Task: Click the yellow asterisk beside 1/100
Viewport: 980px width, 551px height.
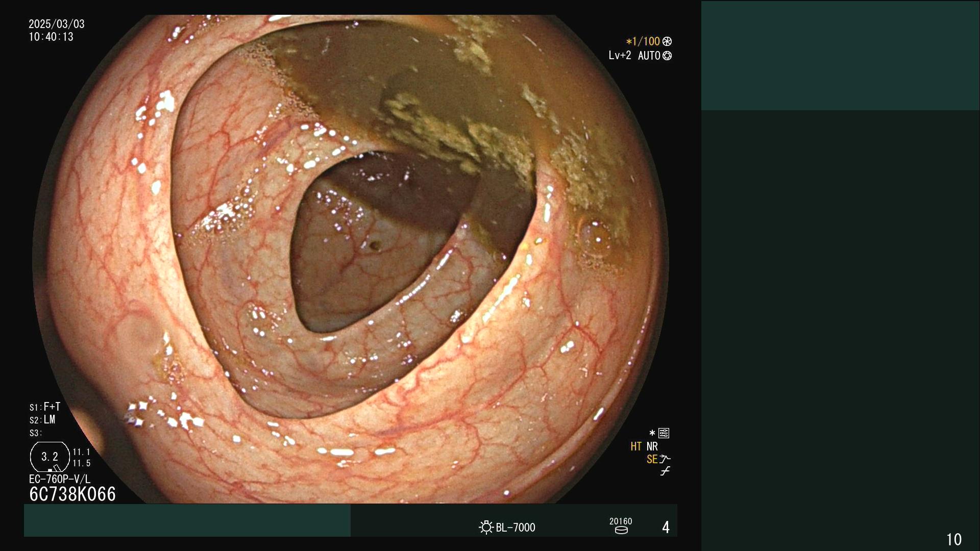Action: click(629, 42)
